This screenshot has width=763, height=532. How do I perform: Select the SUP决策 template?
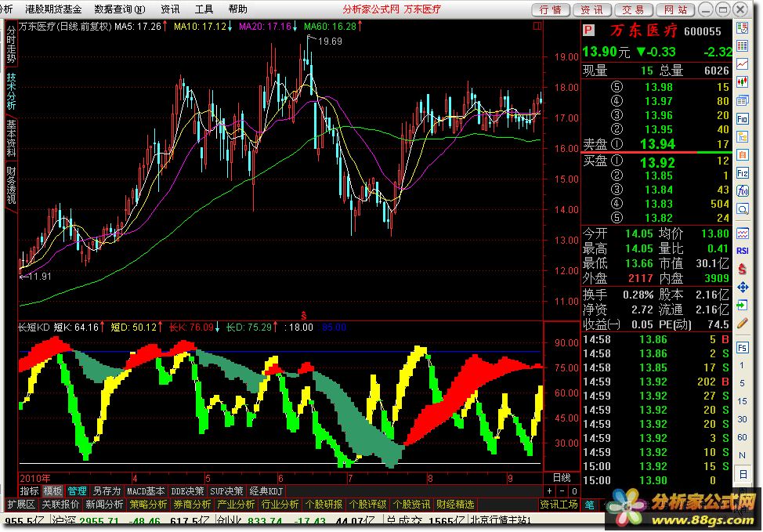226,491
